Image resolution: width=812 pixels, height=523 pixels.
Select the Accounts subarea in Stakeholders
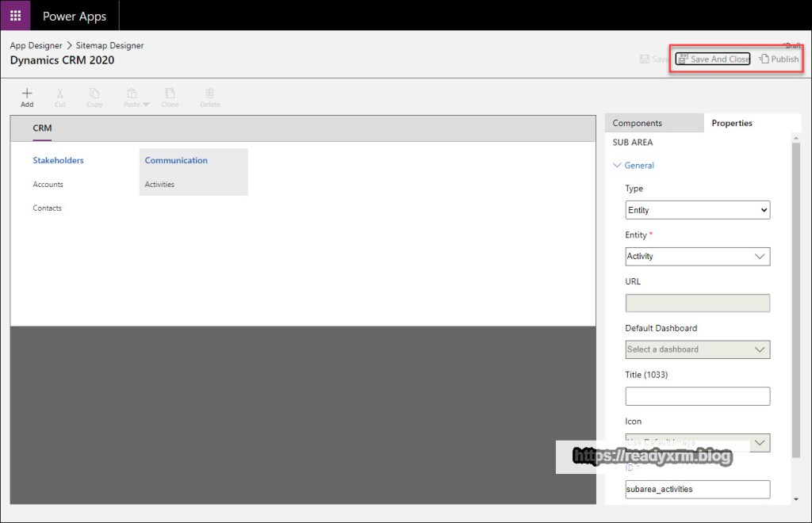pos(48,185)
